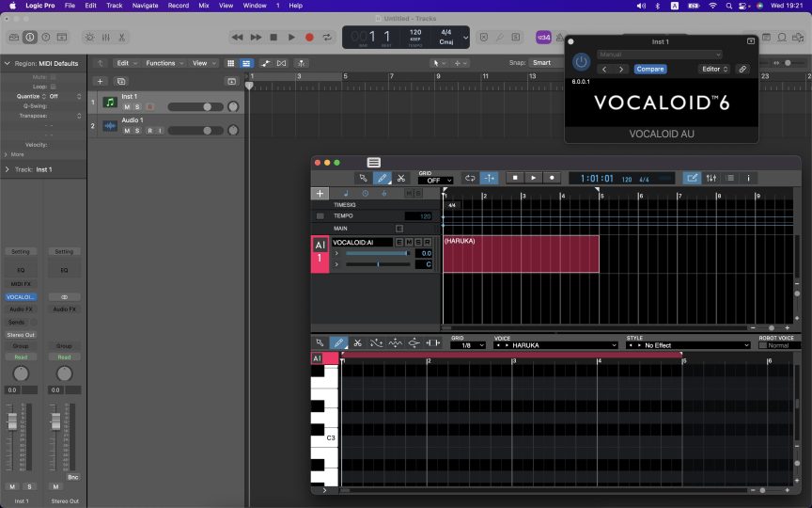Screen dimensions: 812x508
Task: Click the VOCALOID editor record button
Action: pos(552,177)
